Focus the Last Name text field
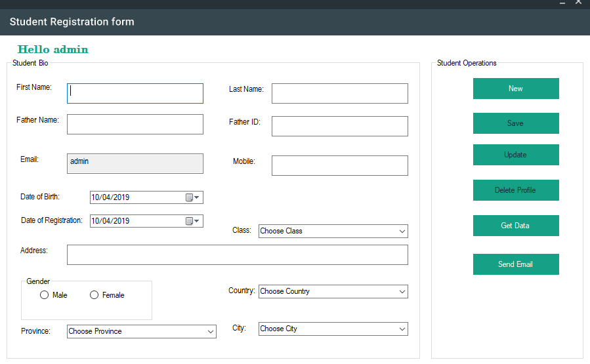This screenshot has width=590, height=364. point(340,94)
